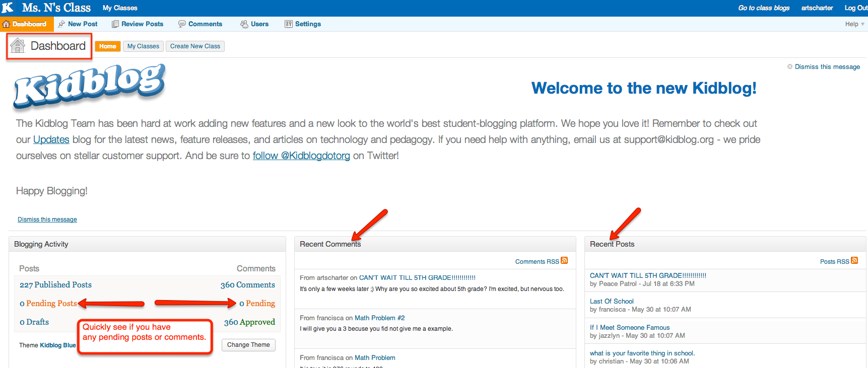The width and height of the screenshot is (868, 368).
Task: Click the Settings panel icon
Action: [289, 24]
